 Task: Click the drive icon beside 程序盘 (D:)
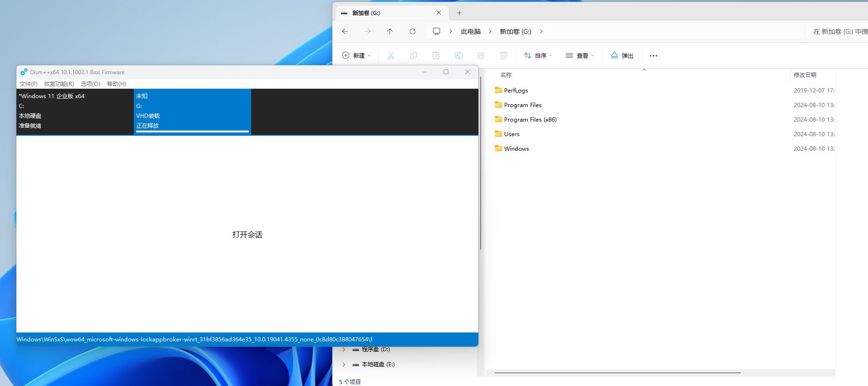(356, 349)
